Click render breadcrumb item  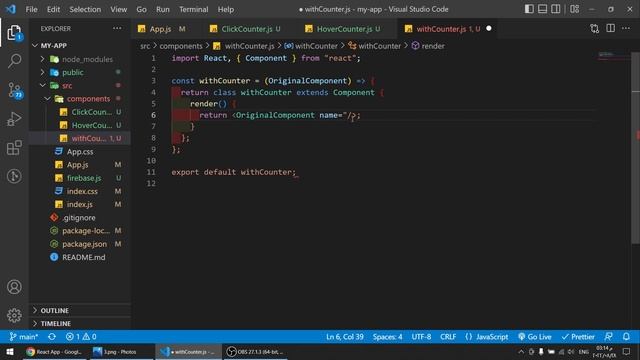click(x=428, y=46)
